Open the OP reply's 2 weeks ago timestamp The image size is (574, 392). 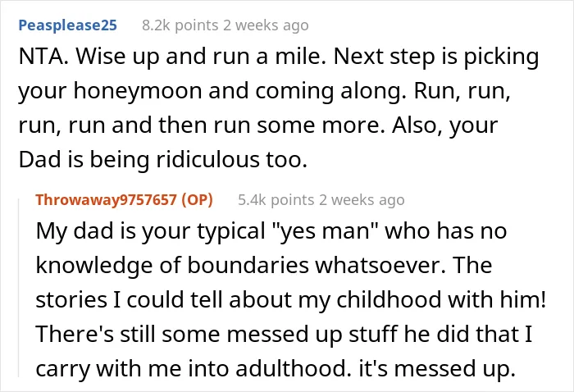(362, 200)
